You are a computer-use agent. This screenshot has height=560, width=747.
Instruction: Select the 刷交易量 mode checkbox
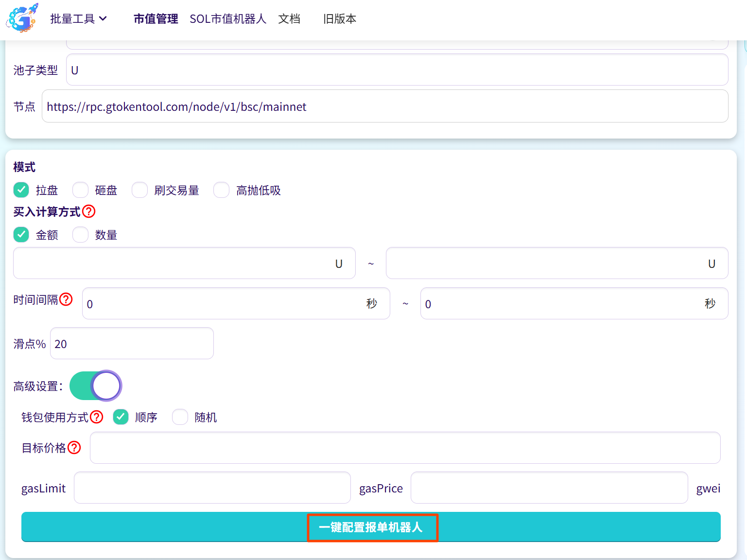point(140,190)
